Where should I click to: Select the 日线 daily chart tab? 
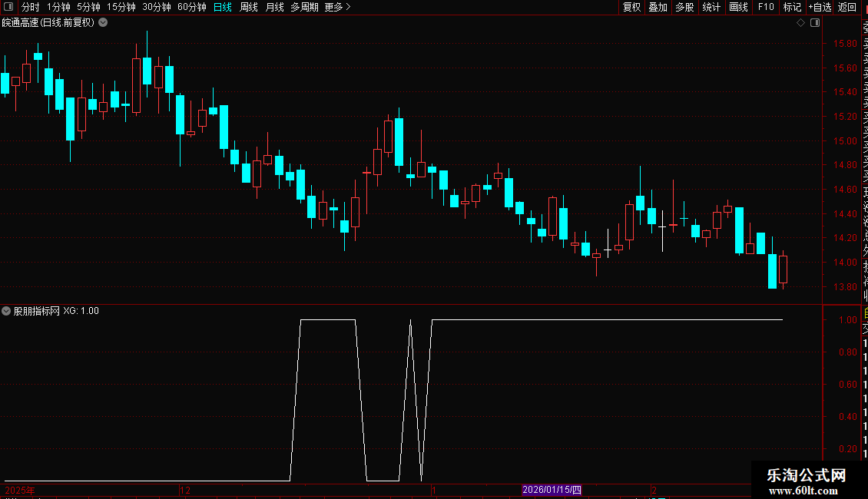pos(223,7)
